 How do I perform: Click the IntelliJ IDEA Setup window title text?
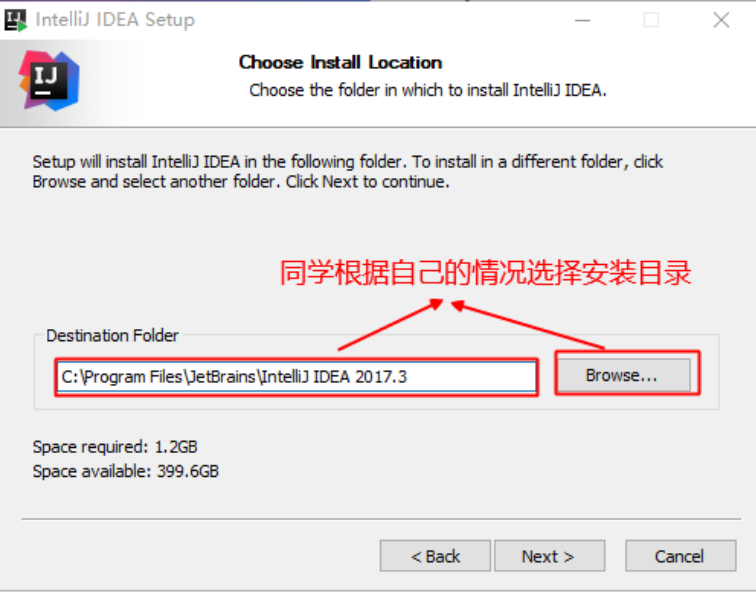click(115, 20)
